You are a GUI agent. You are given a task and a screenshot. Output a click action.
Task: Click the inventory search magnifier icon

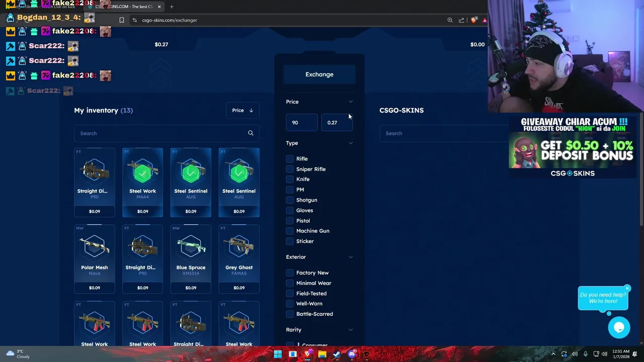(251, 133)
